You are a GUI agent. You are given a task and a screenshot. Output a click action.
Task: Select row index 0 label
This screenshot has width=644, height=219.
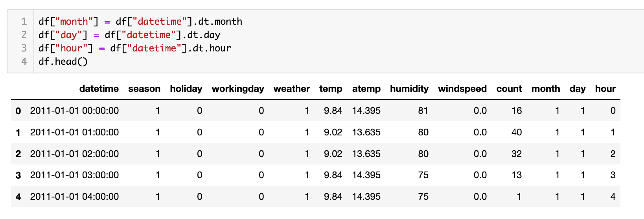[x=18, y=111]
